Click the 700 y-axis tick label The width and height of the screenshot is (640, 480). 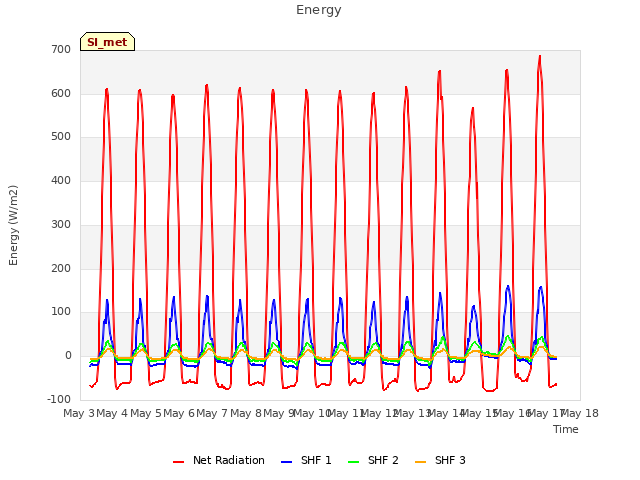(61, 50)
